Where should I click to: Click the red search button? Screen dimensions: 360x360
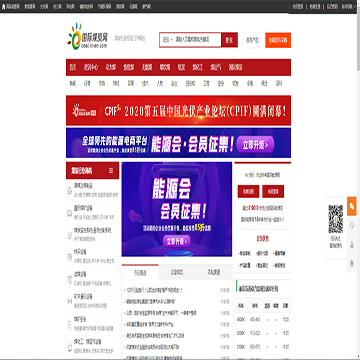click(x=229, y=40)
